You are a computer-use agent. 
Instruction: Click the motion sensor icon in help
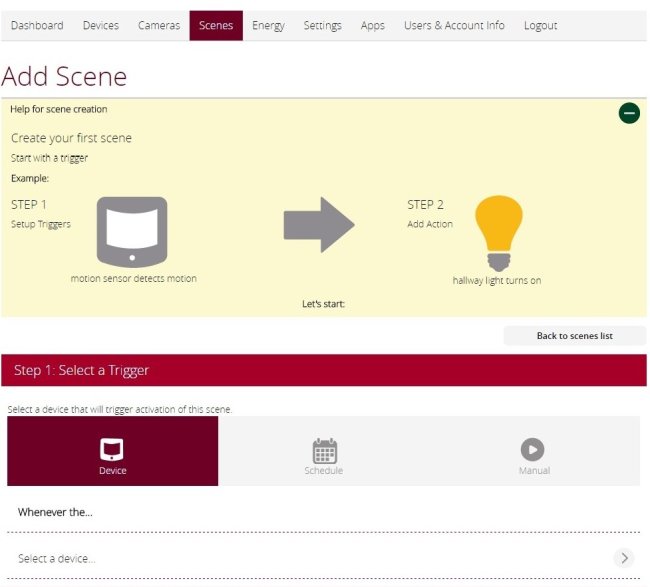pos(132,230)
